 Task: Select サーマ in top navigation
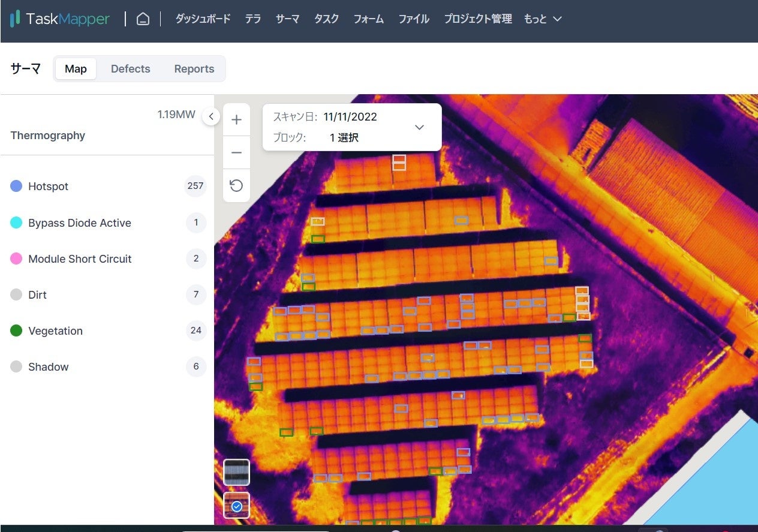pyautogui.click(x=288, y=19)
